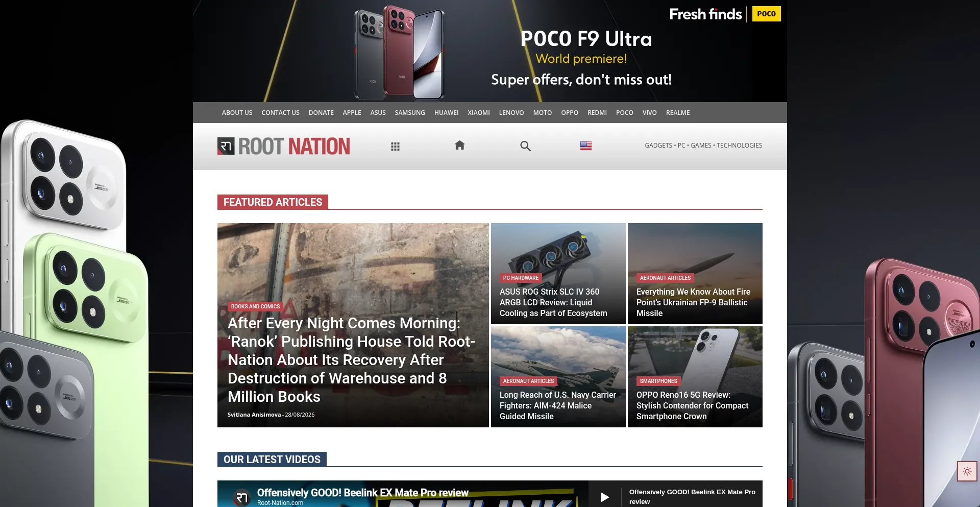The image size is (980, 507).
Task: Select Beelink EX Mate Pro review in playlist
Action: 692,497
